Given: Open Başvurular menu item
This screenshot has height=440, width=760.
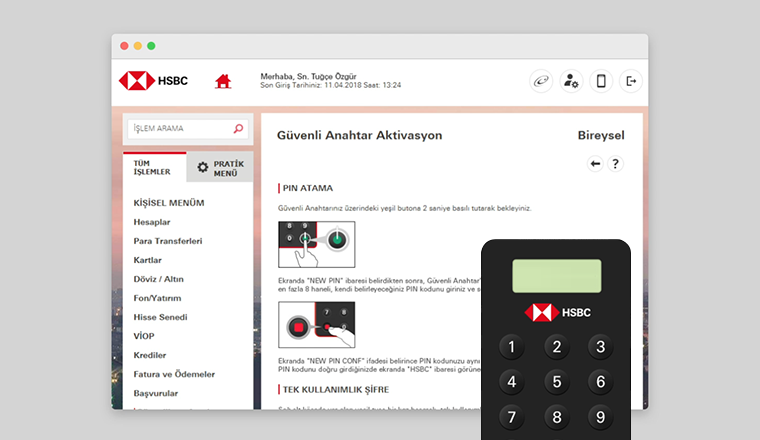Looking at the screenshot, I should tap(156, 393).
